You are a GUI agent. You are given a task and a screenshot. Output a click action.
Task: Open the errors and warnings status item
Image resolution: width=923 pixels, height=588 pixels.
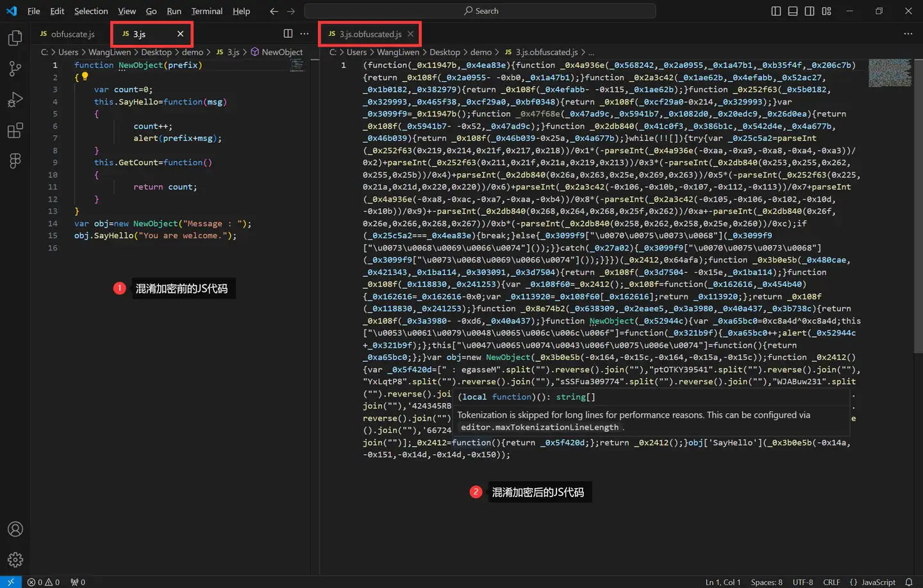click(44, 582)
